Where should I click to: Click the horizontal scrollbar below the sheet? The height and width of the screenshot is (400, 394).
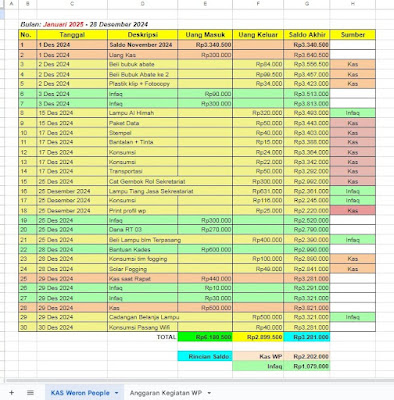[199, 380]
